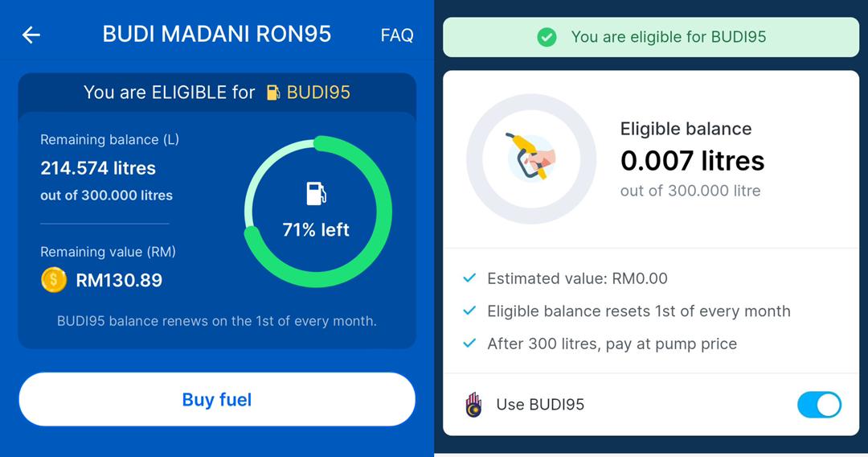
Task: Click the checkmark beside After 300 litres
Action: click(470, 344)
